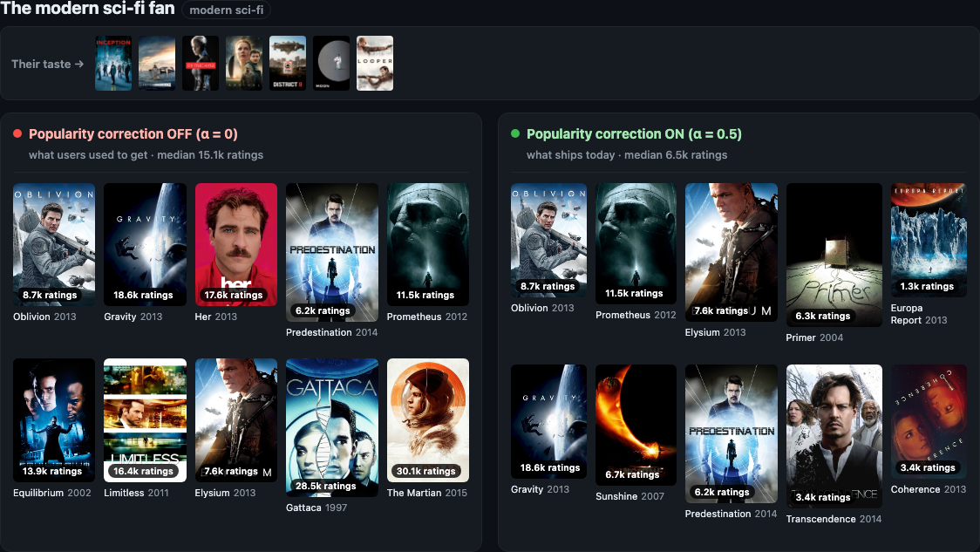Select the 'modern sci-fi' tag pill
Image resolution: width=980 pixels, height=552 pixels.
226,10
